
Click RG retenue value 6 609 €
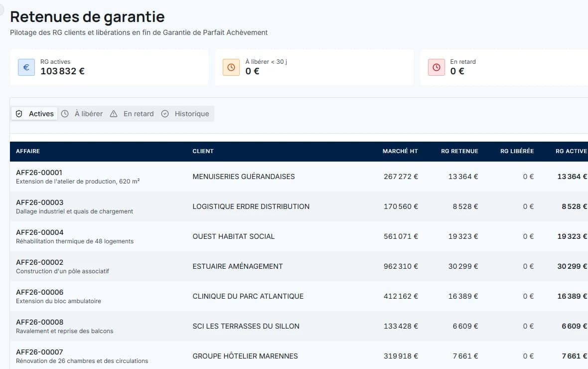[x=465, y=327]
